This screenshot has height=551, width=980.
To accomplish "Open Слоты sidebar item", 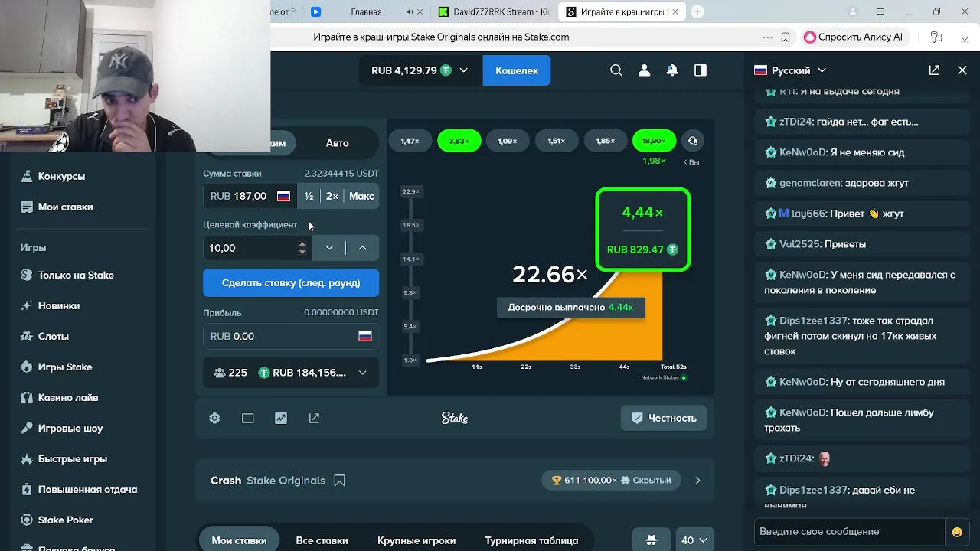I will click(54, 337).
